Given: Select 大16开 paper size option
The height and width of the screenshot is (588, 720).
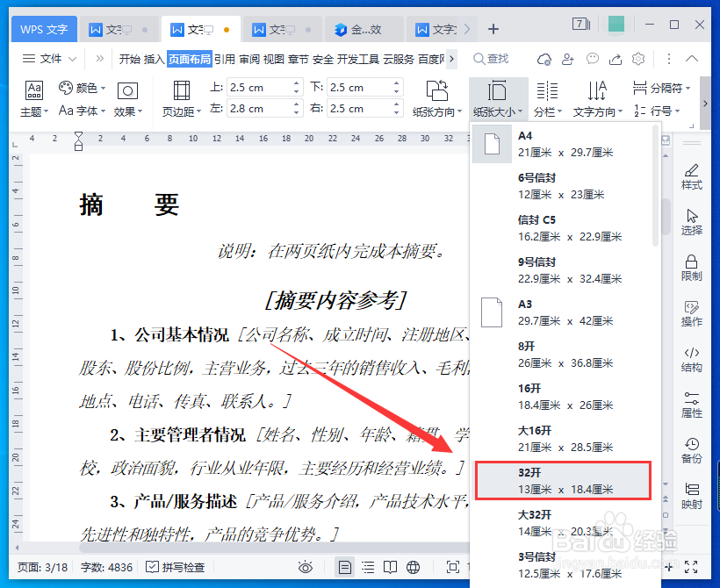Looking at the screenshot, I should (565, 439).
